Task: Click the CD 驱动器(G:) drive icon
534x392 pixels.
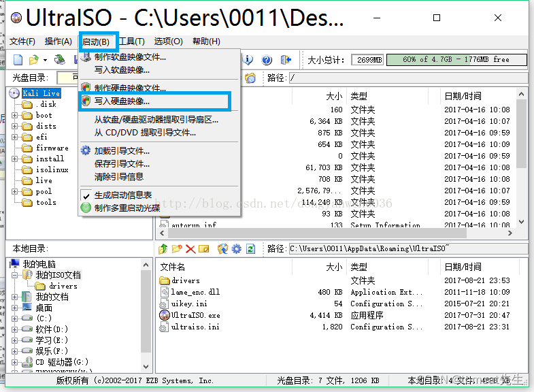Action: pyautogui.click(x=27, y=362)
